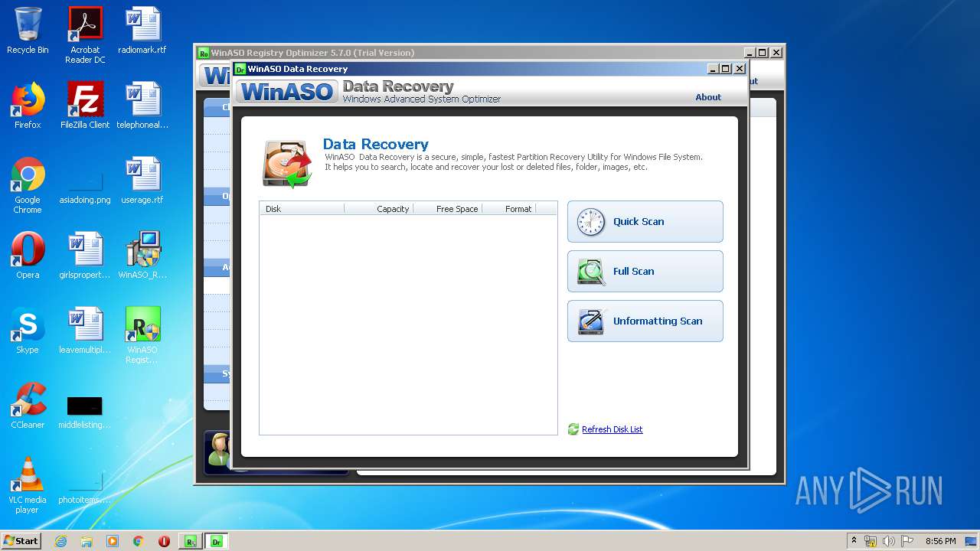Open Google Chrome desktop shortcut
Image resolution: width=980 pixels, height=551 pixels.
coord(28,185)
